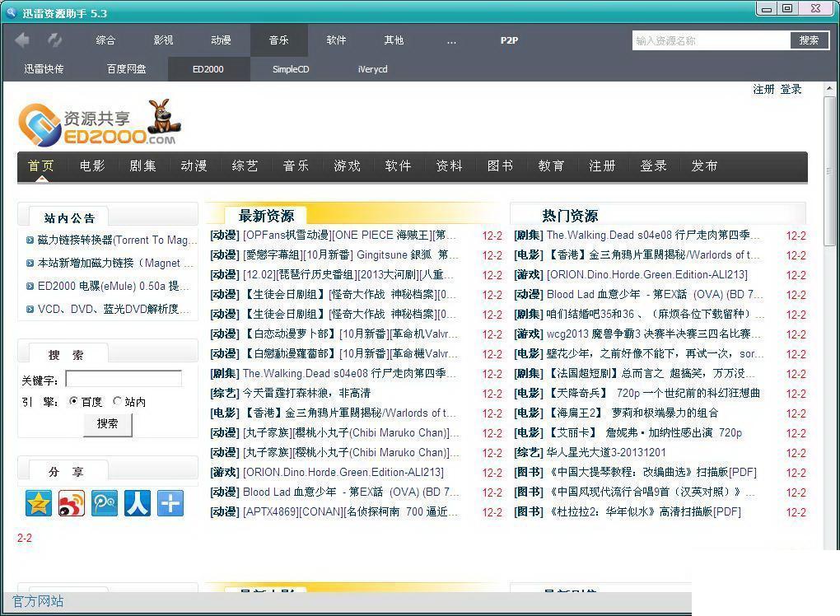Open 【海扁王2】 movie link

pyautogui.click(x=632, y=413)
